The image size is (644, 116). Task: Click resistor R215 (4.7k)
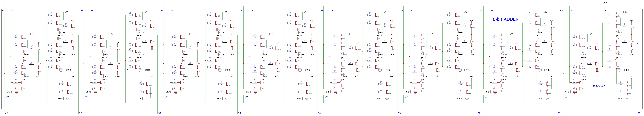click(68, 98)
